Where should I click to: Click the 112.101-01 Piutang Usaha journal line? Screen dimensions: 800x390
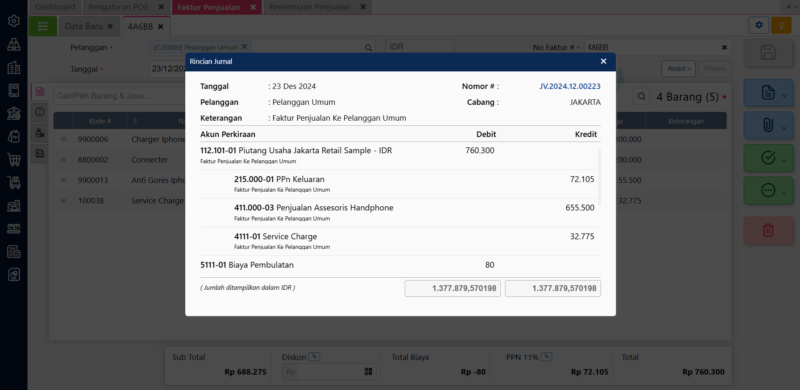[398, 155]
